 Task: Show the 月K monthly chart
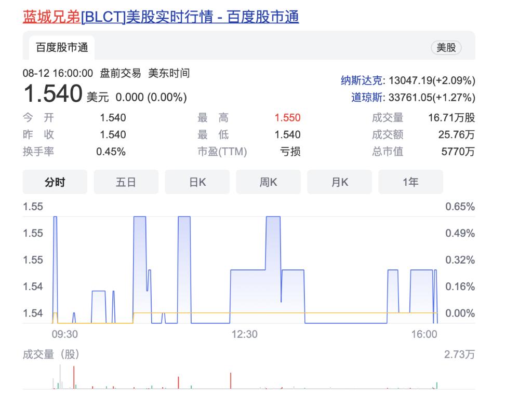click(x=339, y=182)
